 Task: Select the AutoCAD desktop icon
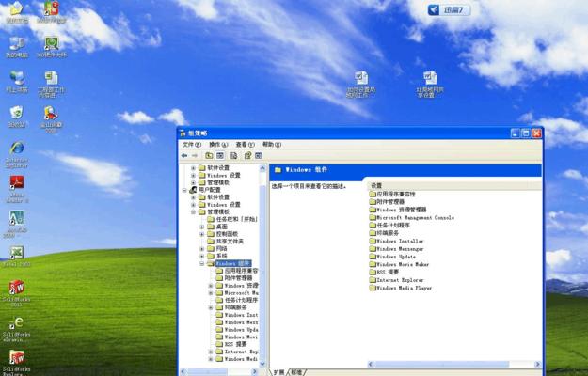tap(17, 224)
